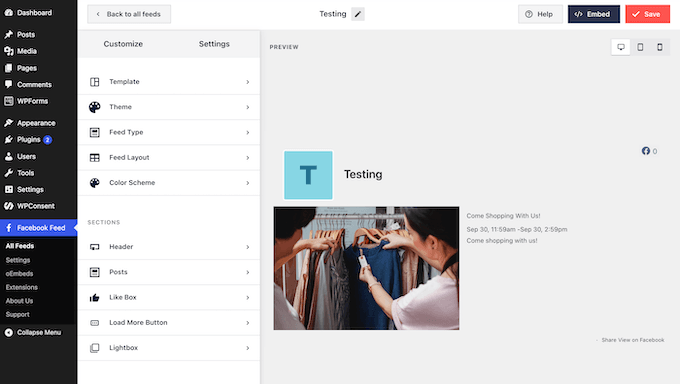Expand the Header section chevron
This screenshot has width=680, height=384.
(x=248, y=247)
